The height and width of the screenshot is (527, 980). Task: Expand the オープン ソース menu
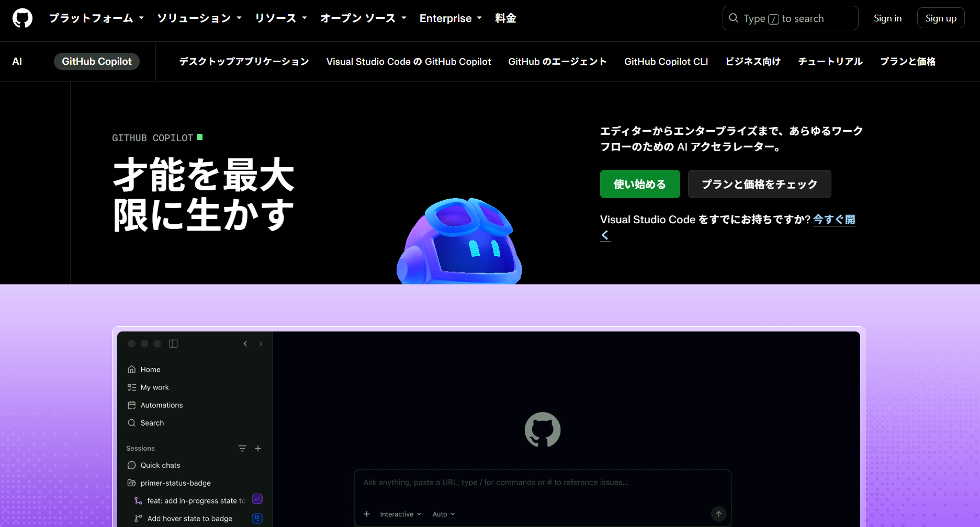(x=364, y=18)
